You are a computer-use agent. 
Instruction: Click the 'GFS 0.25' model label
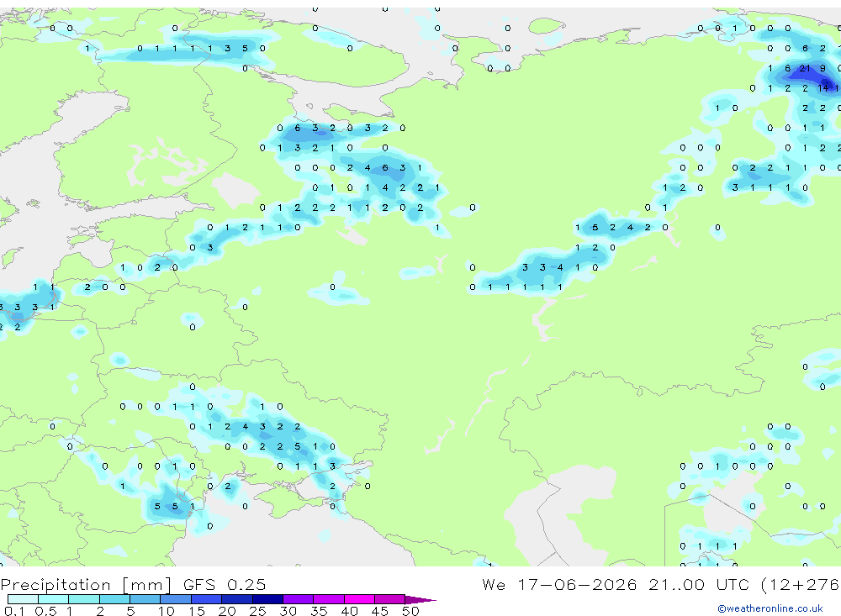pos(225,585)
